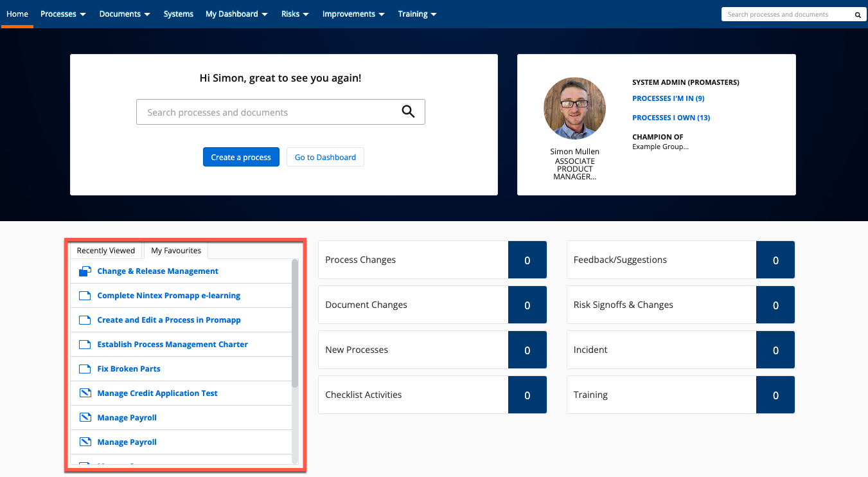Open the Document Changes tile
This screenshot has width=868, height=477.
pyautogui.click(x=432, y=305)
